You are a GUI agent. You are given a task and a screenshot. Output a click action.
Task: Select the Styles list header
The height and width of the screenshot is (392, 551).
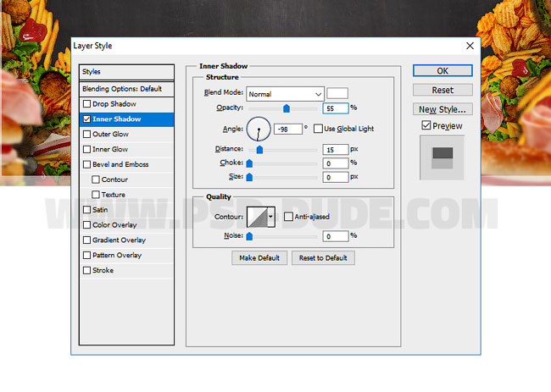tap(126, 72)
